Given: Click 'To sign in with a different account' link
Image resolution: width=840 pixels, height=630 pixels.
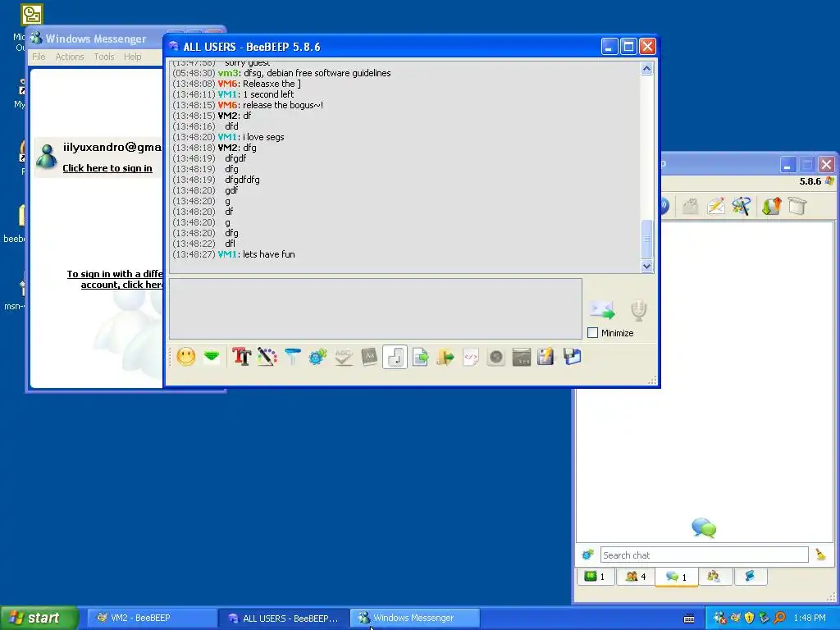Looking at the screenshot, I should pos(115,279).
